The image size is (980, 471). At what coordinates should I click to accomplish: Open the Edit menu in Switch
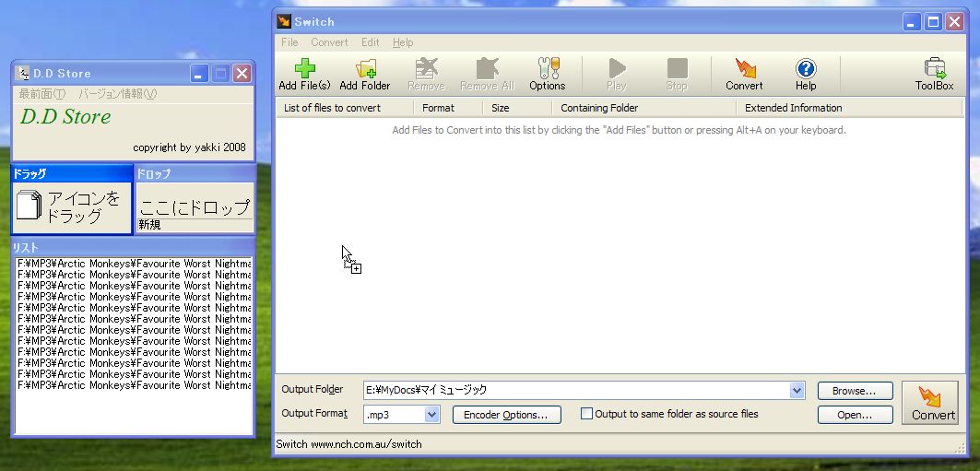coord(370,42)
